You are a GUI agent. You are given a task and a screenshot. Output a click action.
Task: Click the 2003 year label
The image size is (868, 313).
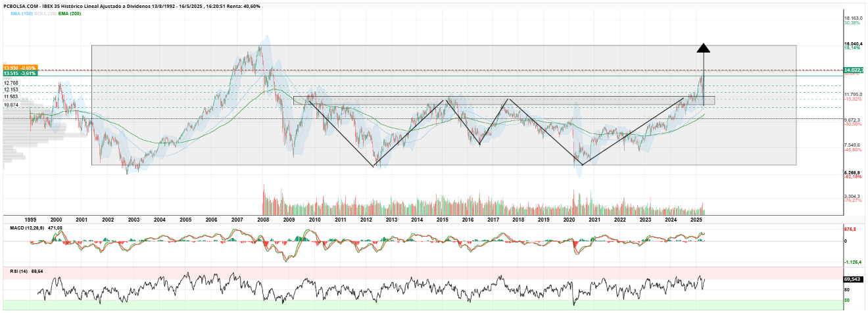pyautogui.click(x=133, y=219)
